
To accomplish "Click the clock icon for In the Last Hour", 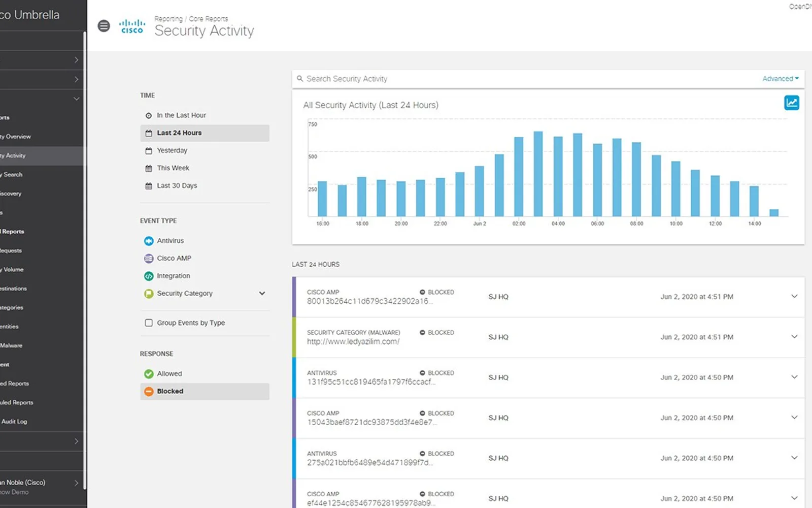I will tap(149, 116).
